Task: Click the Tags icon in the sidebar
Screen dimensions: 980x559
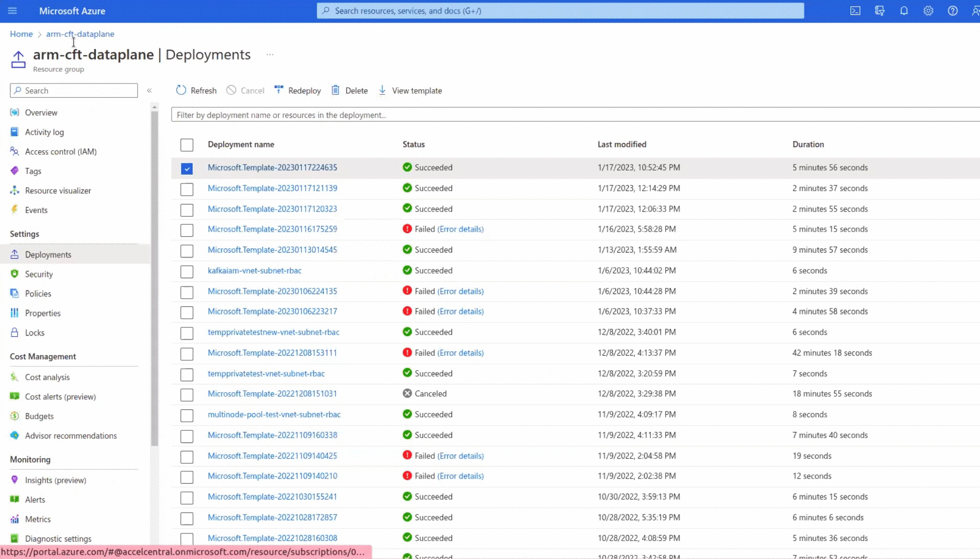Action: [14, 171]
